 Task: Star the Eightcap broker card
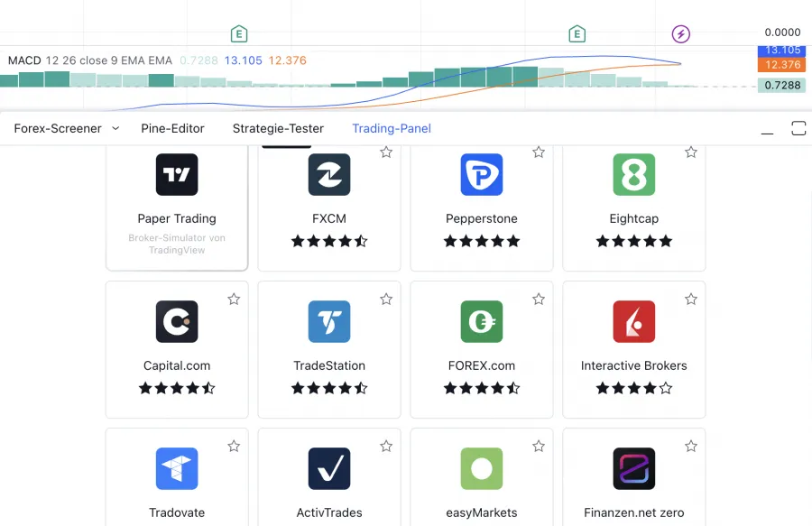(691, 152)
